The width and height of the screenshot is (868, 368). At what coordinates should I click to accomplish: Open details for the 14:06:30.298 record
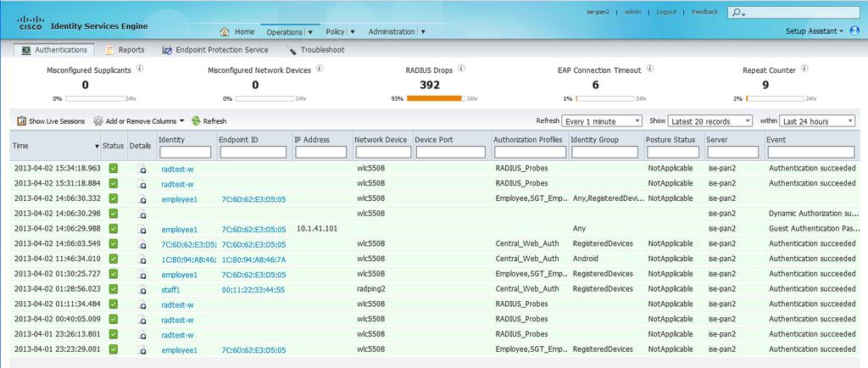tap(142, 215)
